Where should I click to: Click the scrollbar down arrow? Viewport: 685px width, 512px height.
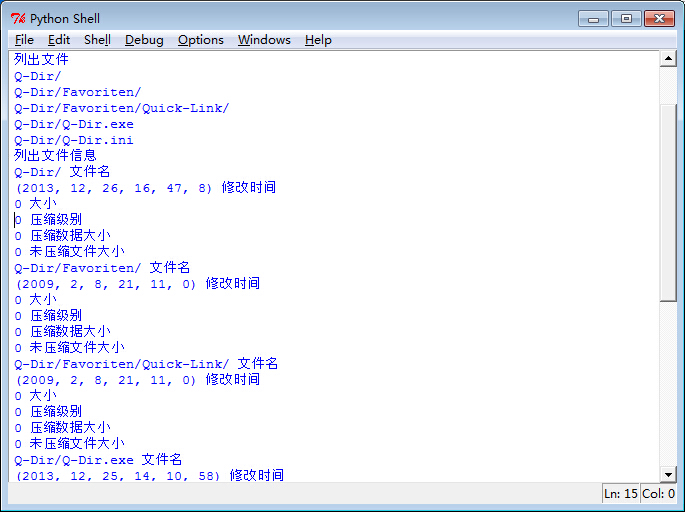tap(668, 474)
